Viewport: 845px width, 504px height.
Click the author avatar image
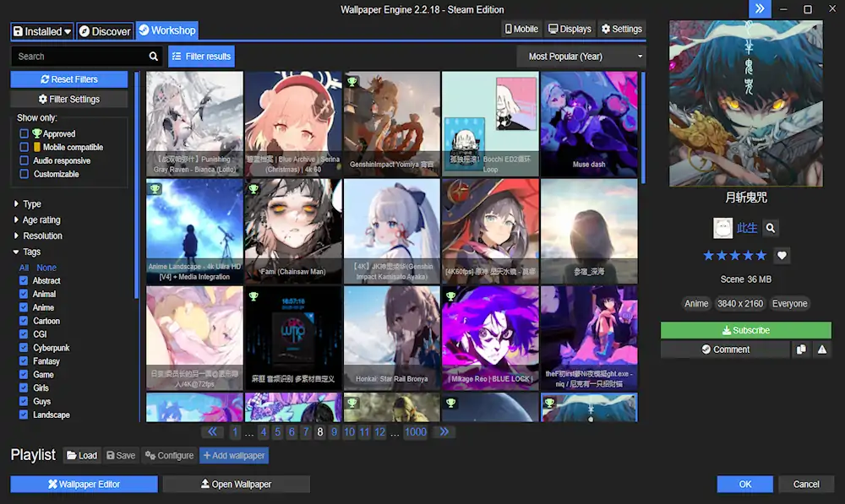click(x=722, y=228)
